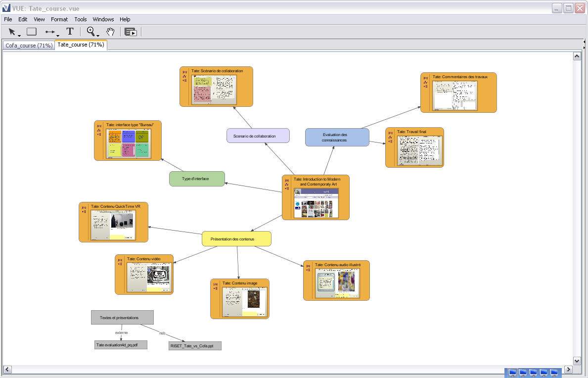Viewport: 588px width, 378px height.
Task: Click the horizontal scrollbar left arrow
Action: click(x=8, y=369)
